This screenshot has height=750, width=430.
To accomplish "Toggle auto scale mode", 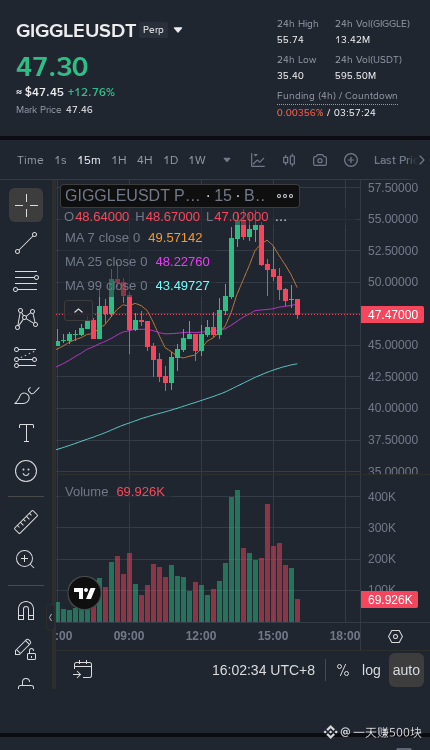I will click(406, 670).
